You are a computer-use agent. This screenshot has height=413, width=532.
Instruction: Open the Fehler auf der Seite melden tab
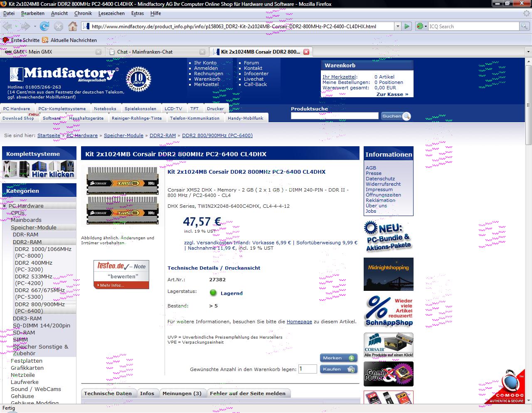[248, 393]
